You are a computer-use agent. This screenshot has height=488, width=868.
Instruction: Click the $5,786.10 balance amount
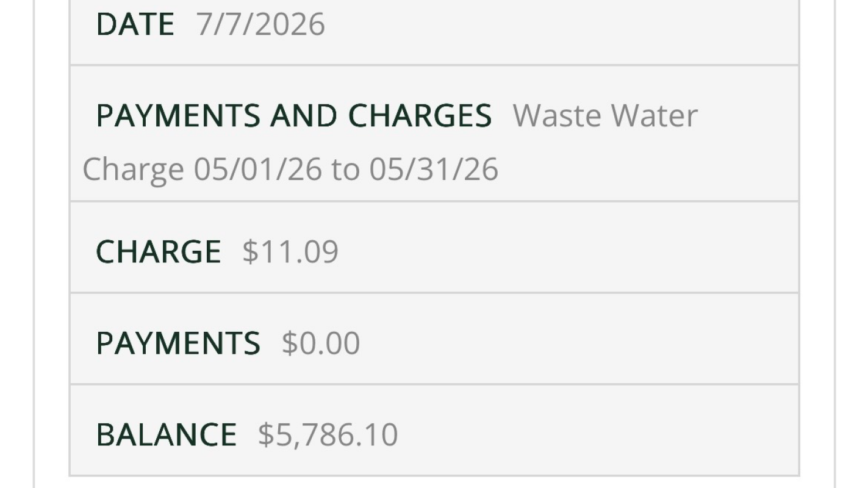pos(328,434)
